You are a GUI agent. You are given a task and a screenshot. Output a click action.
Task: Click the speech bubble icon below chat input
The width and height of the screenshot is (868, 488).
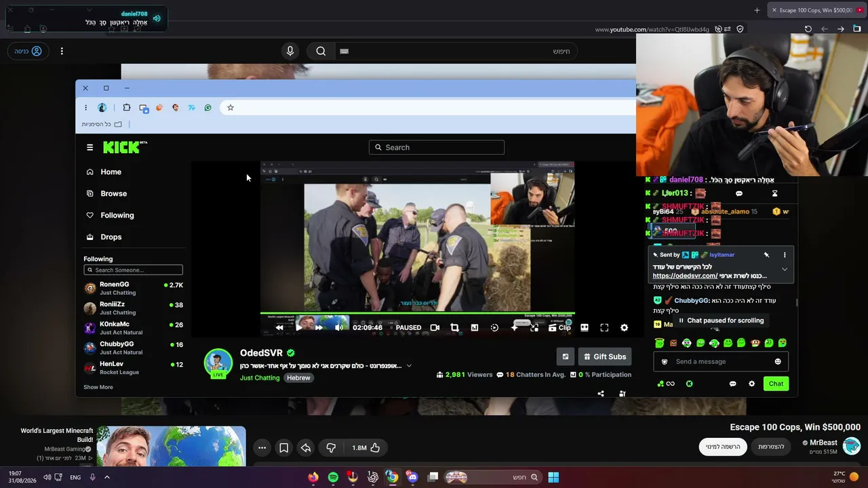[x=732, y=384]
